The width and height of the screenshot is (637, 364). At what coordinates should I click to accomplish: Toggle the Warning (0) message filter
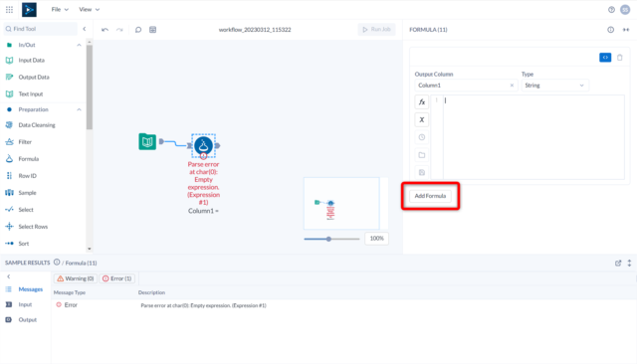click(x=76, y=278)
